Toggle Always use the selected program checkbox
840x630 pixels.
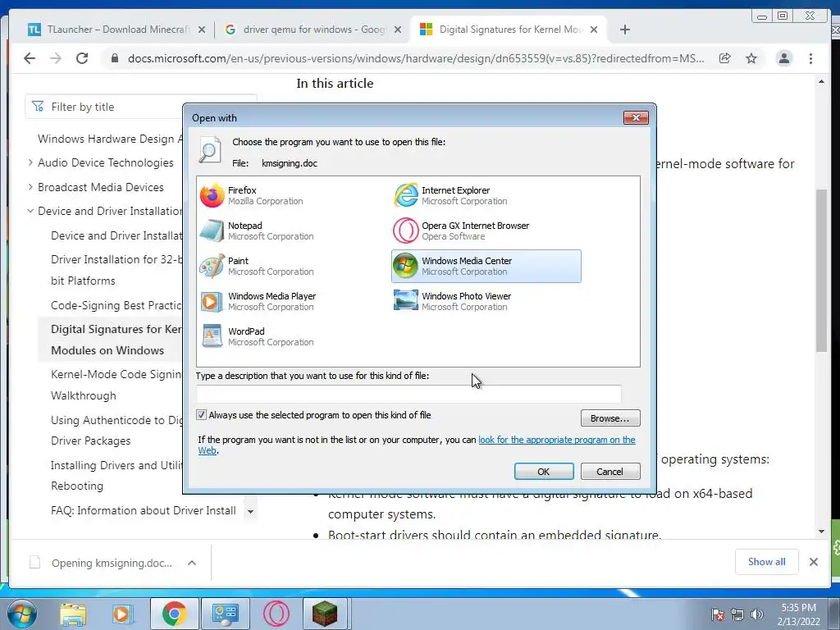(x=202, y=414)
